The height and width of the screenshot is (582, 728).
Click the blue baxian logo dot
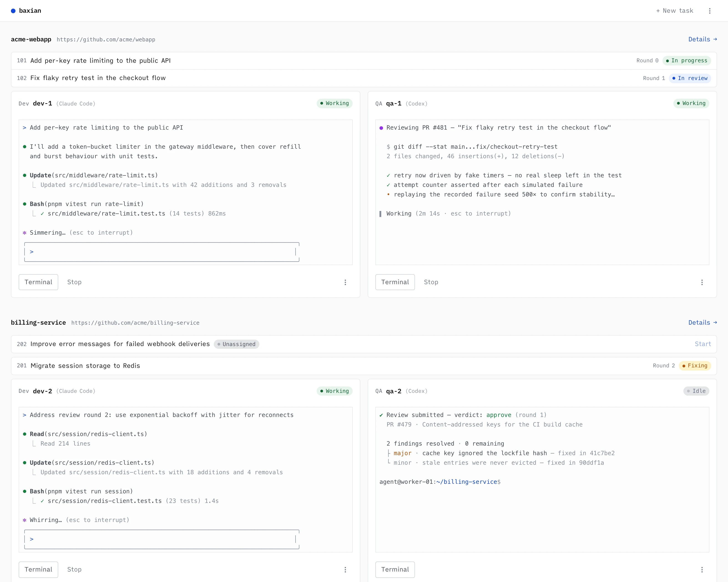pos(13,11)
